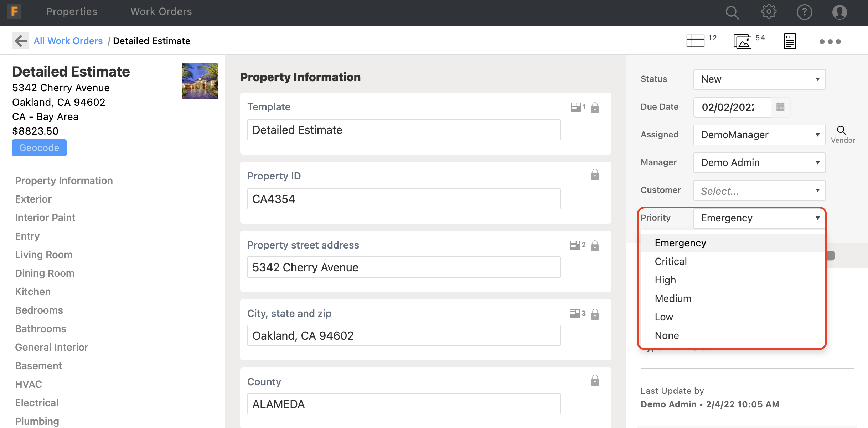Toggle the lock on Template field
Screen dimensions: 868x428
click(595, 108)
